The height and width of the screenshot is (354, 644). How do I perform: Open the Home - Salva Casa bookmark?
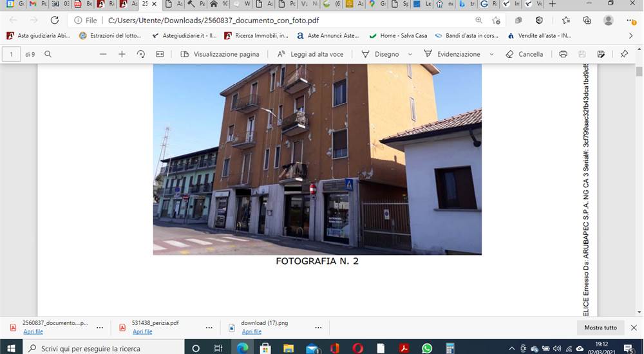(398, 36)
